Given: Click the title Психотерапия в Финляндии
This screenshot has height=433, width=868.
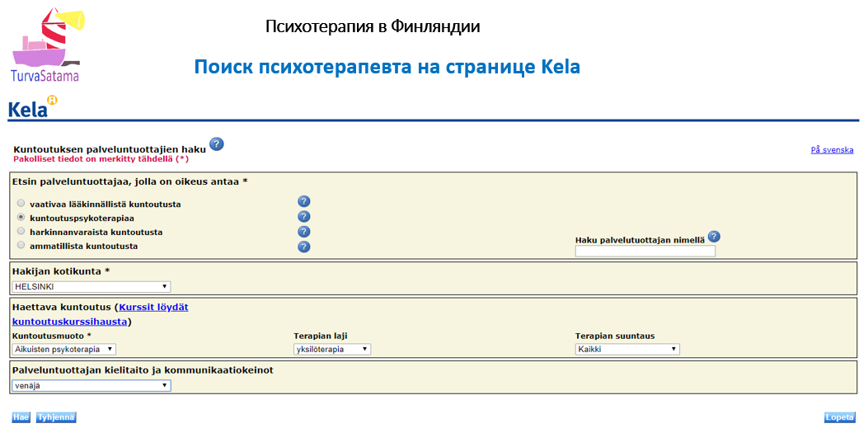Looking at the screenshot, I should (x=373, y=26).
